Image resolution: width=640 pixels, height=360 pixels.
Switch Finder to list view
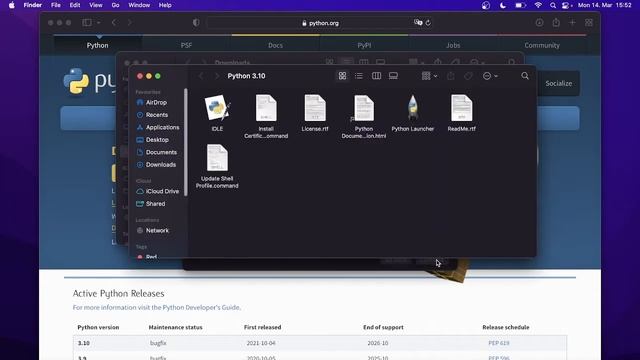359,76
